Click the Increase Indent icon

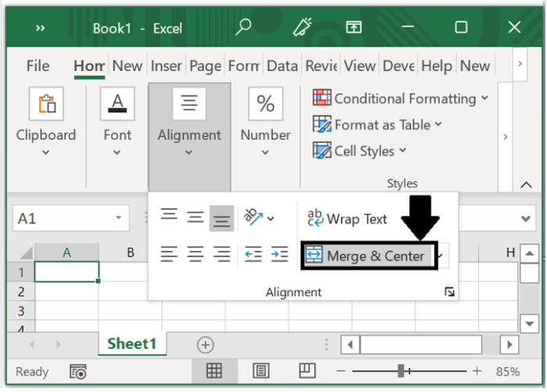(x=279, y=255)
